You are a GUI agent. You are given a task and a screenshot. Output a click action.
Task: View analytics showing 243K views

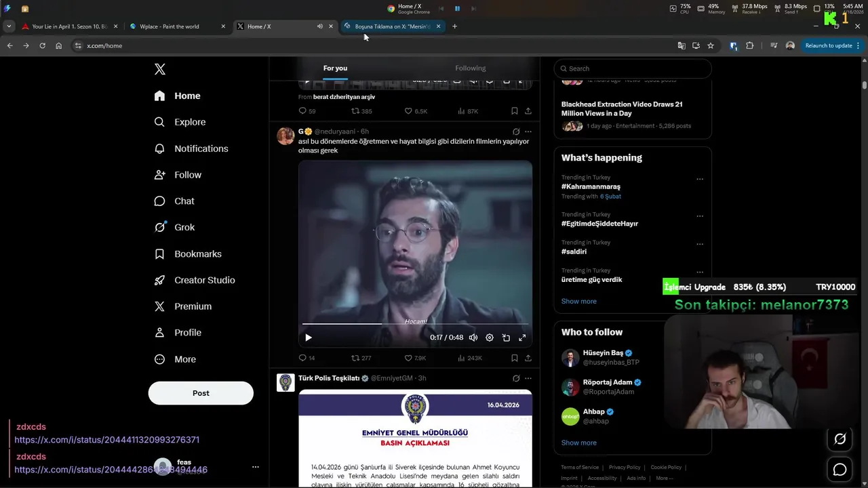(x=469, y=358)
